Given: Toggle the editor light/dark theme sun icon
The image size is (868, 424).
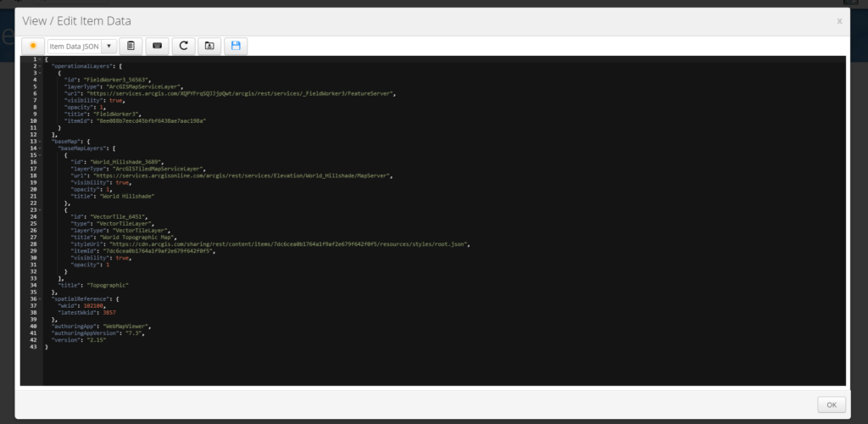Looking at the screenshot, I should point(33,46).
